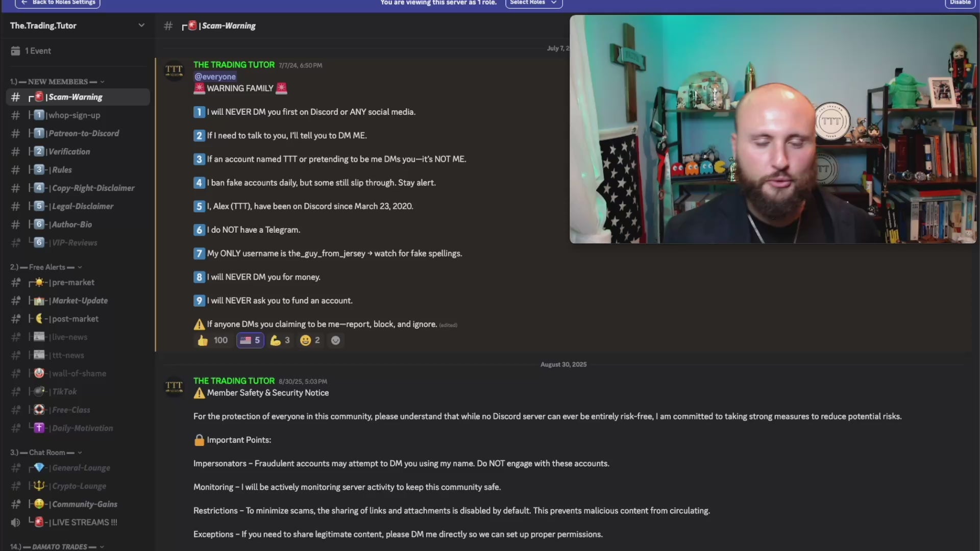Collapse the Free Alerts category

[x=46, y=267]
